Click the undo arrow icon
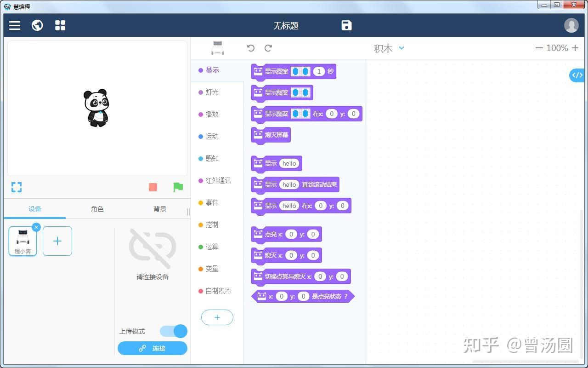The width and height of the screenshot is (588, 368). coord(250,48)
